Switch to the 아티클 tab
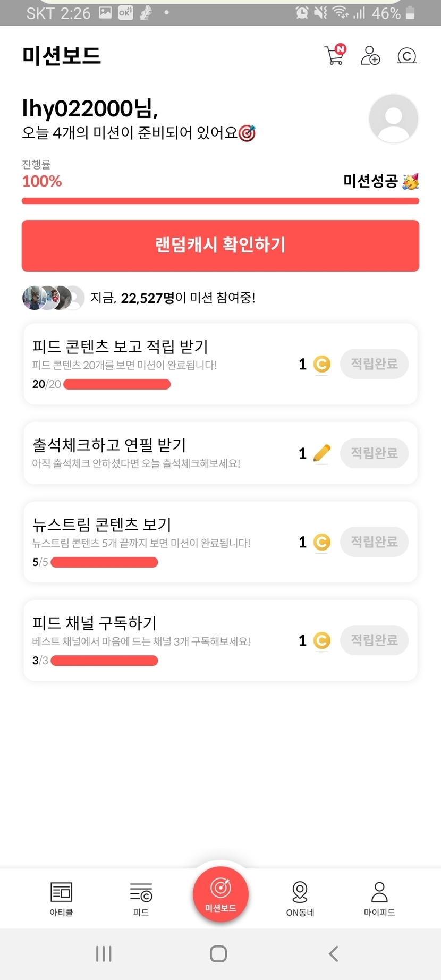This screenshot has height=980, width=441. (61, 899)
